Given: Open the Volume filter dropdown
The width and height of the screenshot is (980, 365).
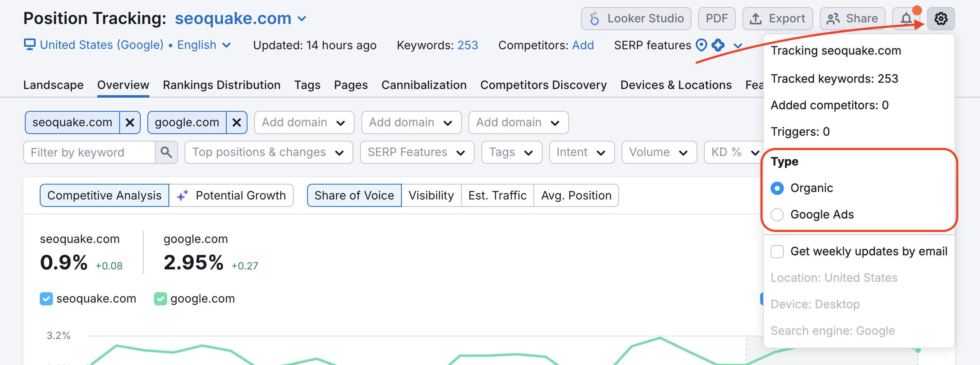Looking at the screenshot, I should coord(659,152).
